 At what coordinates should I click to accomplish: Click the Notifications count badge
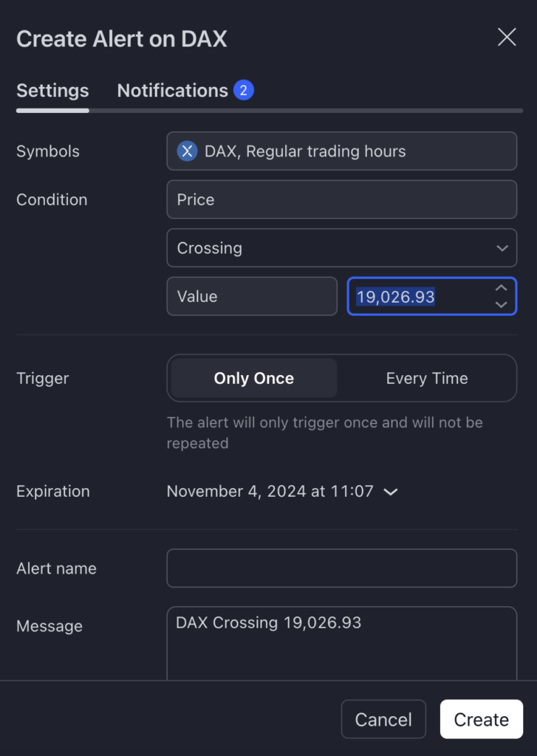(x=244, y=90)
